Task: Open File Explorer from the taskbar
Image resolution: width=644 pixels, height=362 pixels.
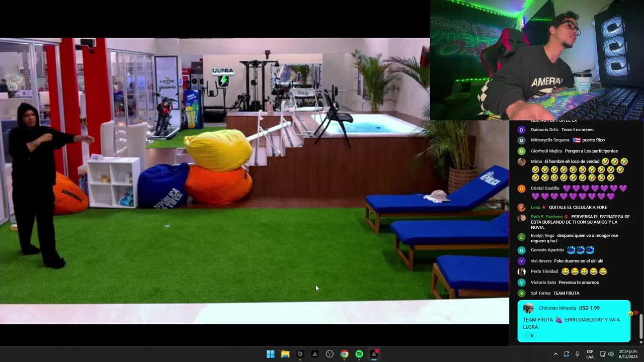Action: point(285,354)
